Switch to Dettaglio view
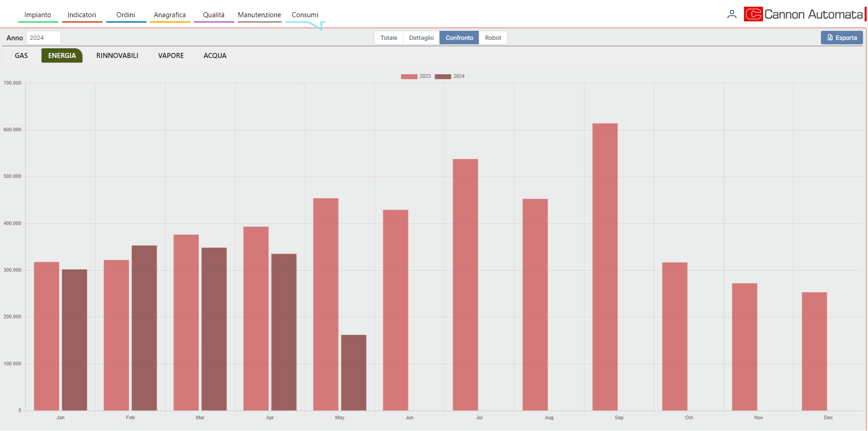Screen dimensions: 868x431 coord(421,38)
